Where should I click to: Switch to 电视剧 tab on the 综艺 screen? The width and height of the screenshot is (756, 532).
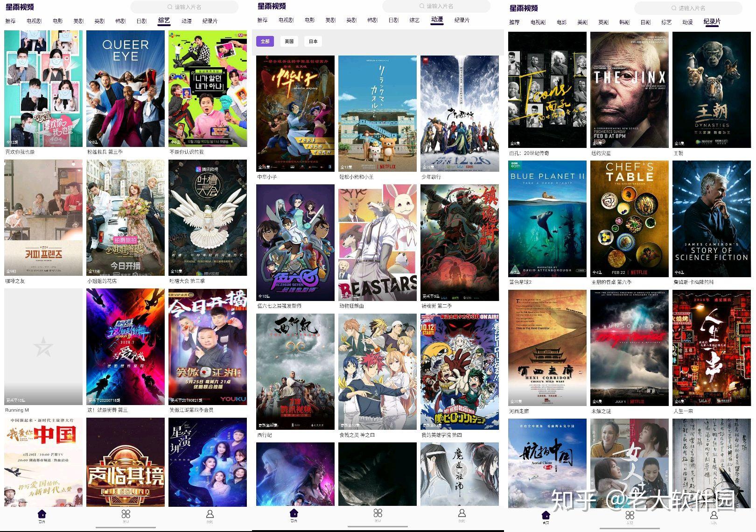coord(34,21)
